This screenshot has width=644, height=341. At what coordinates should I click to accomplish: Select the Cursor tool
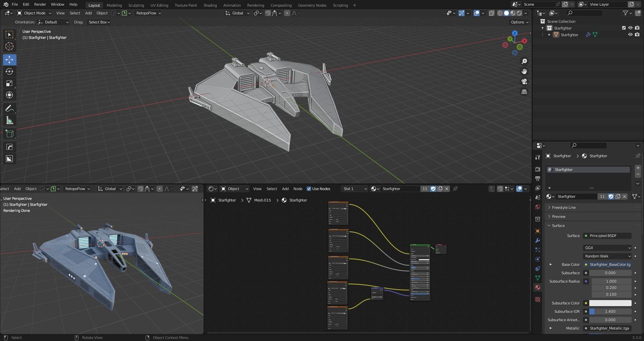tap(9, 46)
